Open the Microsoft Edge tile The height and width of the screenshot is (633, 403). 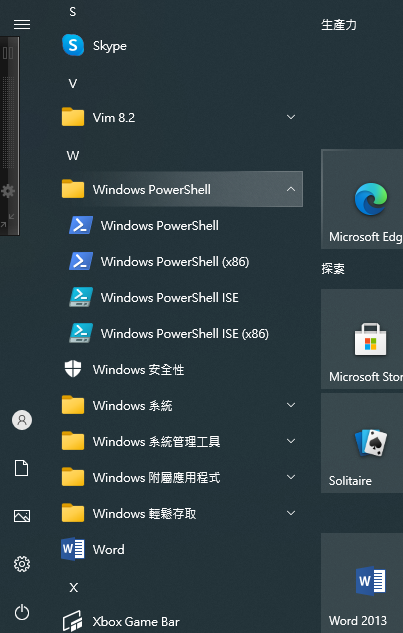[x=362, y=199]
